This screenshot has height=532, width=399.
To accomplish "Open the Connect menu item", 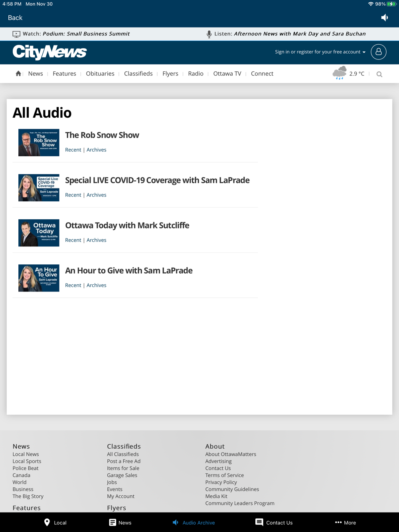I will (262, 73).
